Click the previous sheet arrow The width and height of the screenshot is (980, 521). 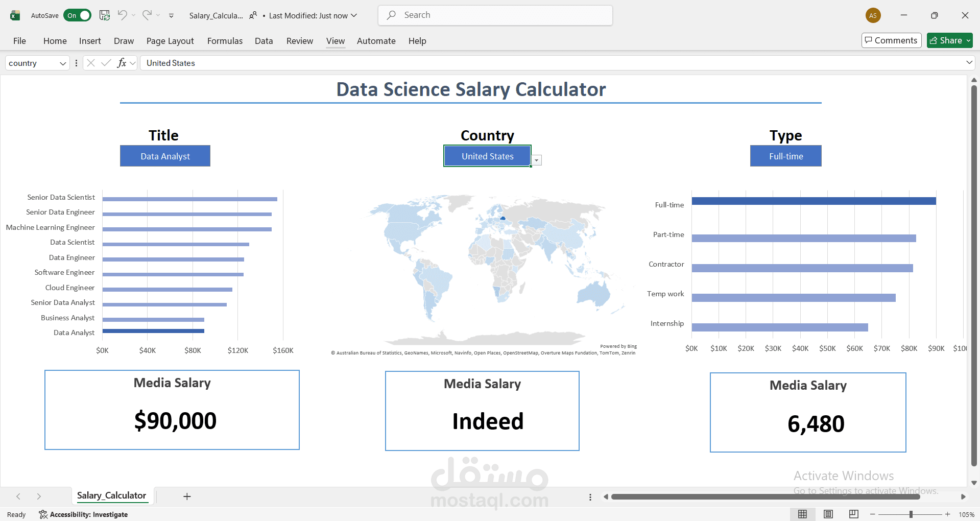18,496
